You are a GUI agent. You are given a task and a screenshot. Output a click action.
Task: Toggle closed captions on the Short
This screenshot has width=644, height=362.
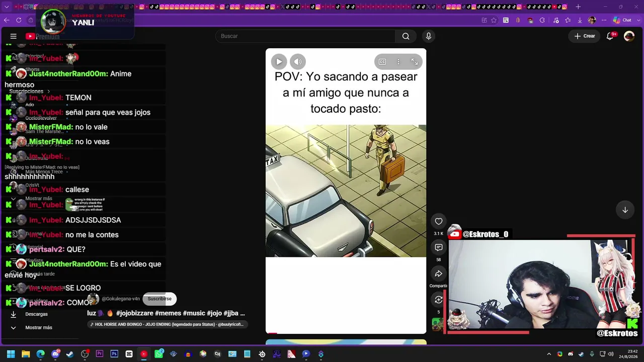click(x=382, y=61)
